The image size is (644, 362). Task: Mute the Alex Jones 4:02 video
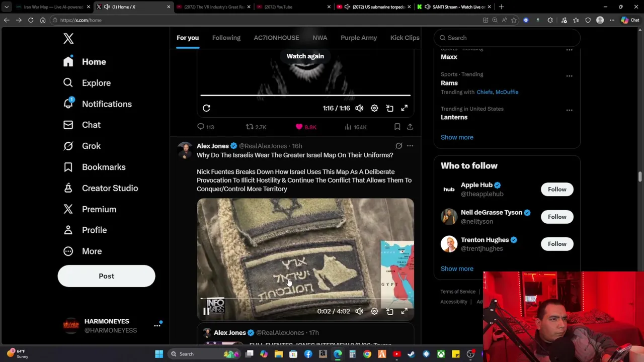359,311
